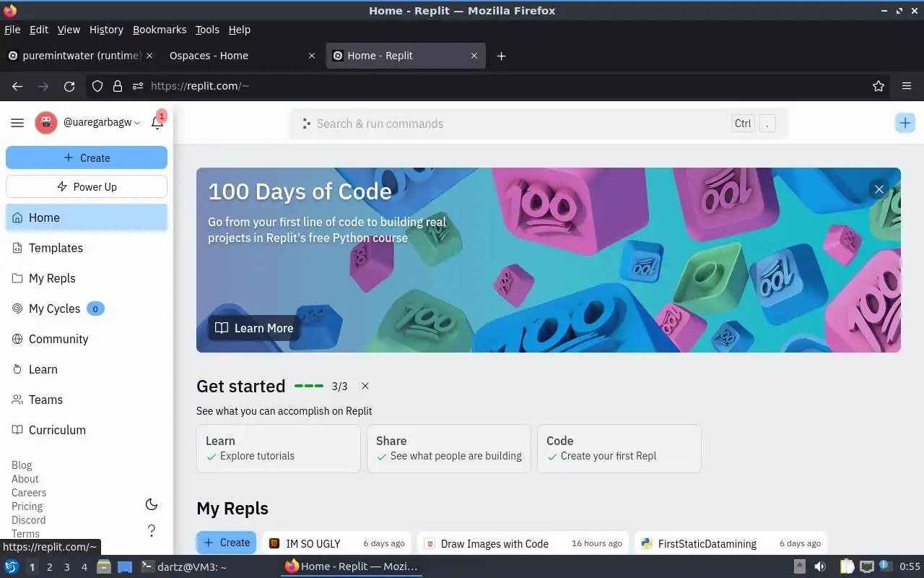Reload the current page
The width and height of the screenshot is (924, 578).
69,86
